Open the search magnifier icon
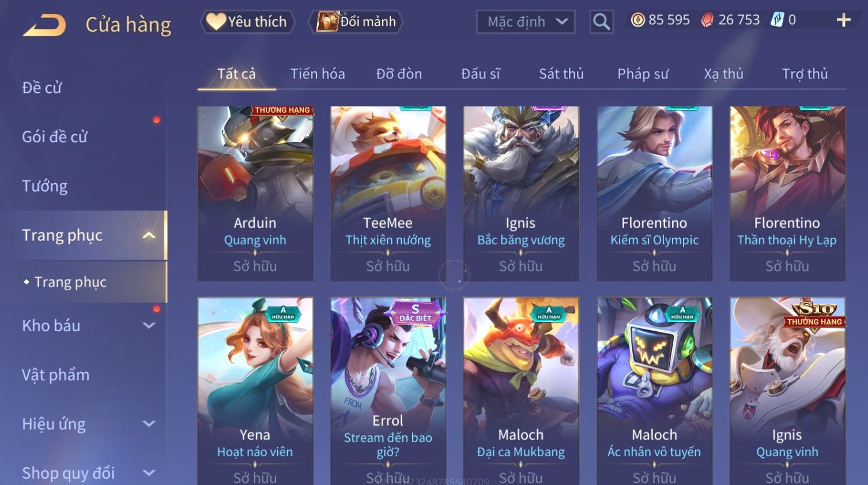Viewport: 868px width, 485px height. point(601,22)
